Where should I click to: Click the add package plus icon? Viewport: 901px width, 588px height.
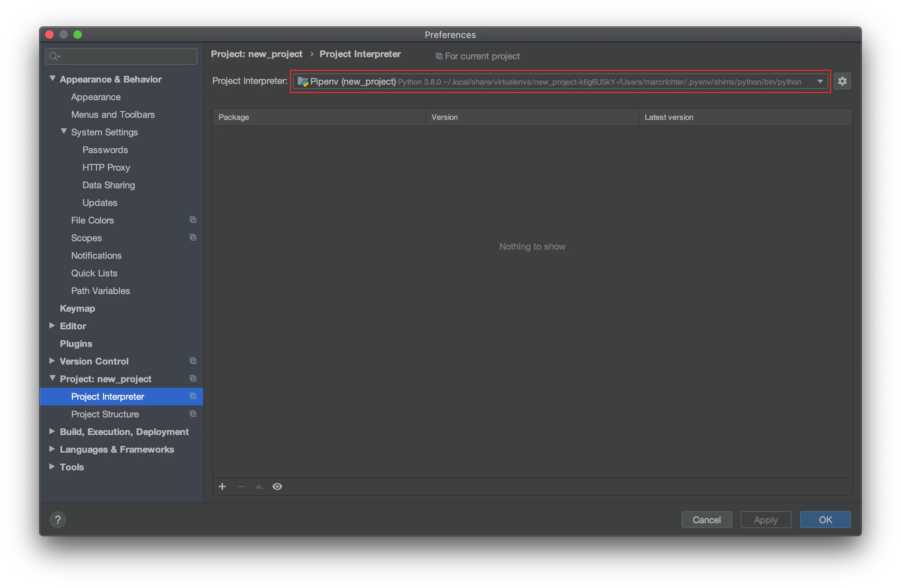click(x=222, y=486)
